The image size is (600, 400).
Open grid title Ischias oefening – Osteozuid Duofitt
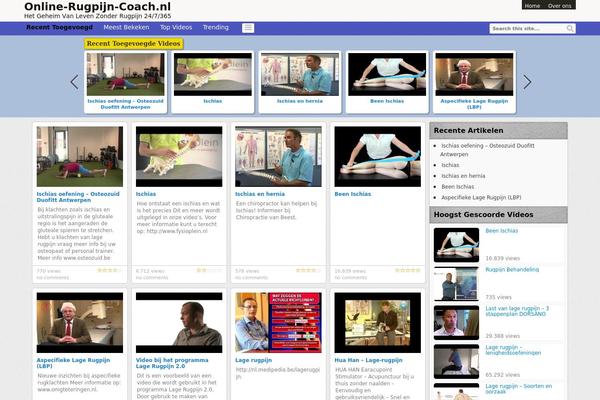point(78,197)
